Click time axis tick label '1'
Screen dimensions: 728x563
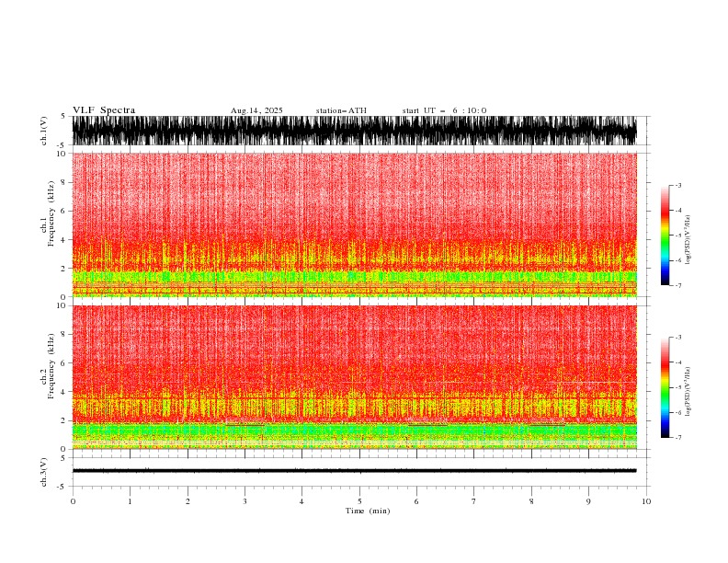pos(130,501)
